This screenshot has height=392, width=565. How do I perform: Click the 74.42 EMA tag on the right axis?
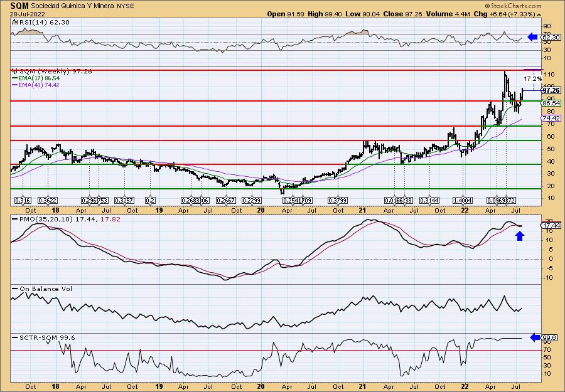551,118
